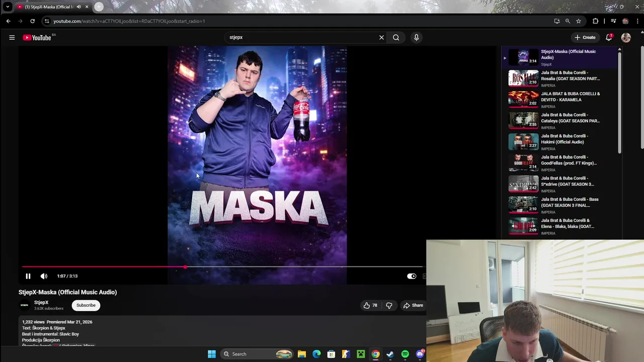Screen dimensions: 644x362
Task: Mute the video volume
Action: pos(44,276)
